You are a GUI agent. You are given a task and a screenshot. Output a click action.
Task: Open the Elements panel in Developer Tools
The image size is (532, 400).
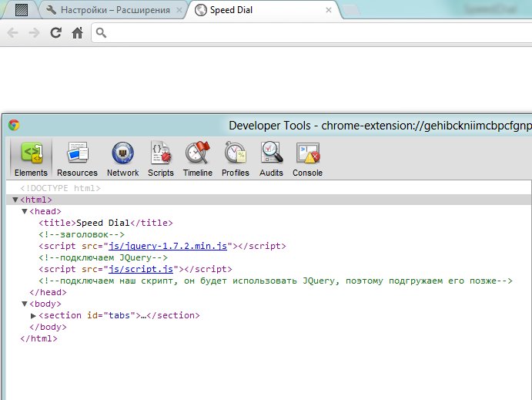pyautogui.click(x=31, y=159)
